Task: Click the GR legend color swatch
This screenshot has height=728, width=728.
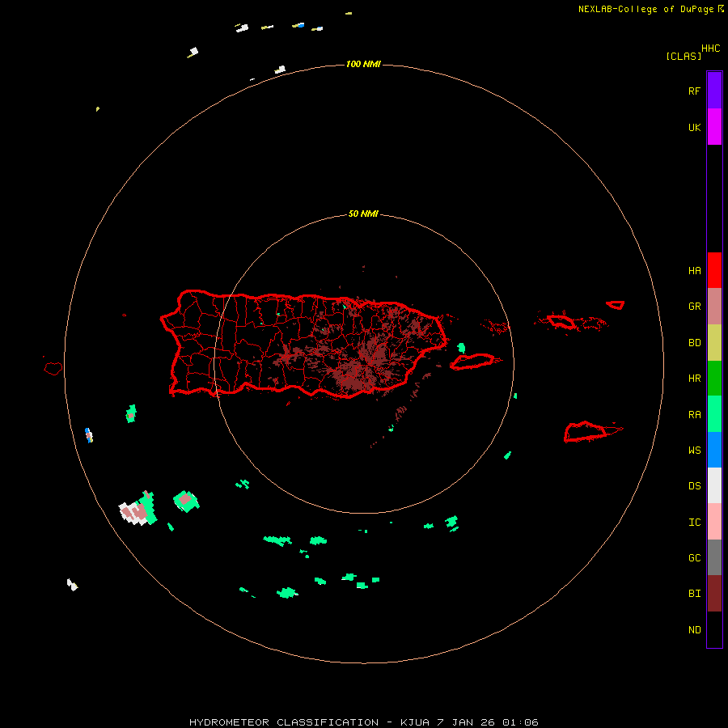Action: [714, 307]
